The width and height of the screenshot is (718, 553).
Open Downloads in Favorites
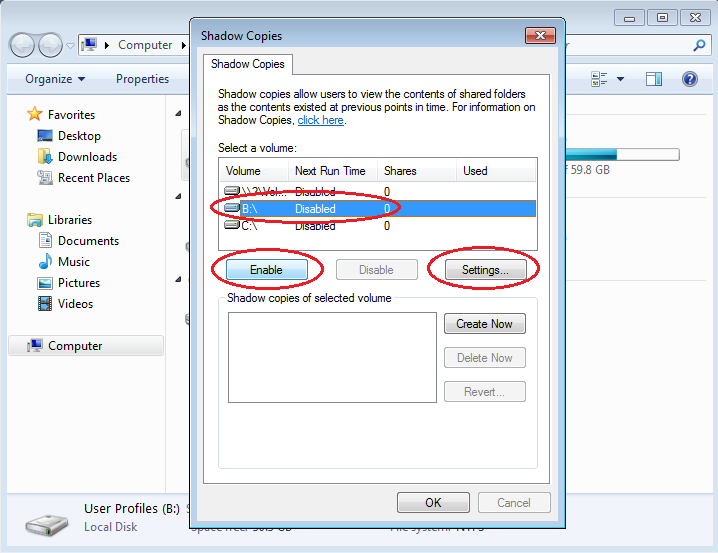pyautogui.click(x=87, y=157)
